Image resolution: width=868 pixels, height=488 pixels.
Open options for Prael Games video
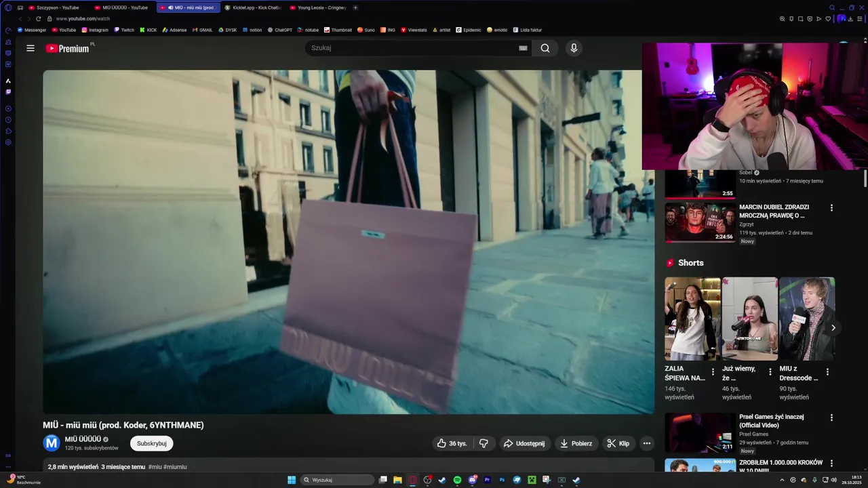coord(831,418)
